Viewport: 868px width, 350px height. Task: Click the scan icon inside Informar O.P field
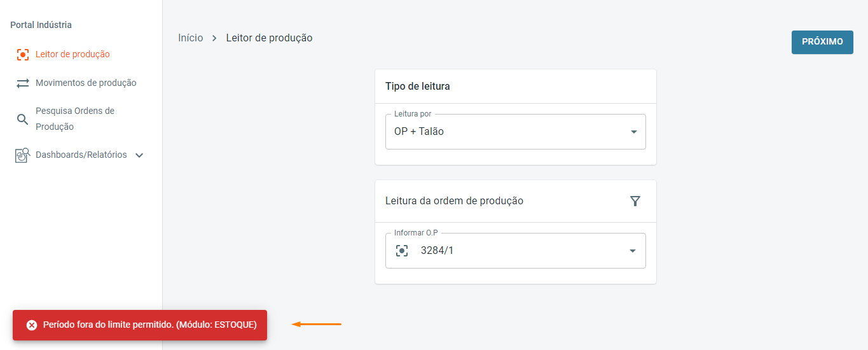[402, 251]
